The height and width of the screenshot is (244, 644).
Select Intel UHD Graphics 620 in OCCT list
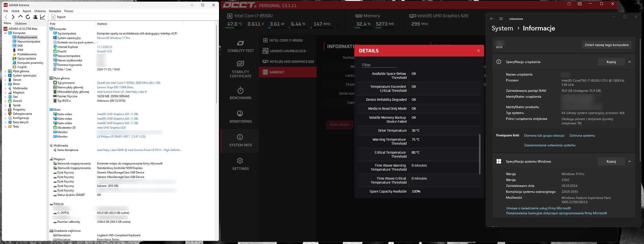click(288, 61)
